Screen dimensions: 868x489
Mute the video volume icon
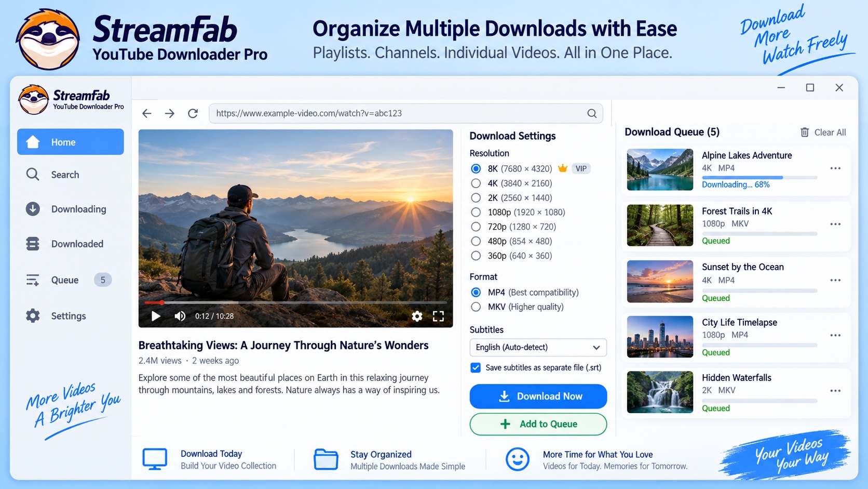180,316
